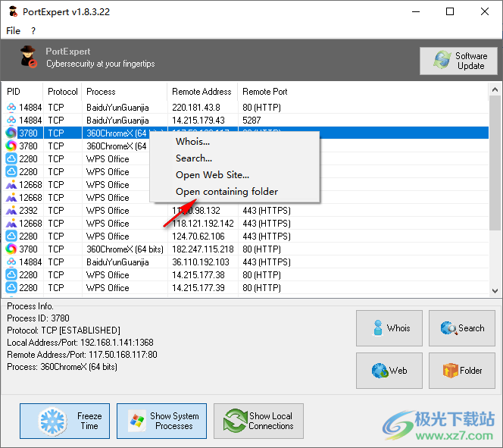The image size is (503, 448).
Task: Click the snowflake icon on Freeze Time
Action: (x=52, y=421)
